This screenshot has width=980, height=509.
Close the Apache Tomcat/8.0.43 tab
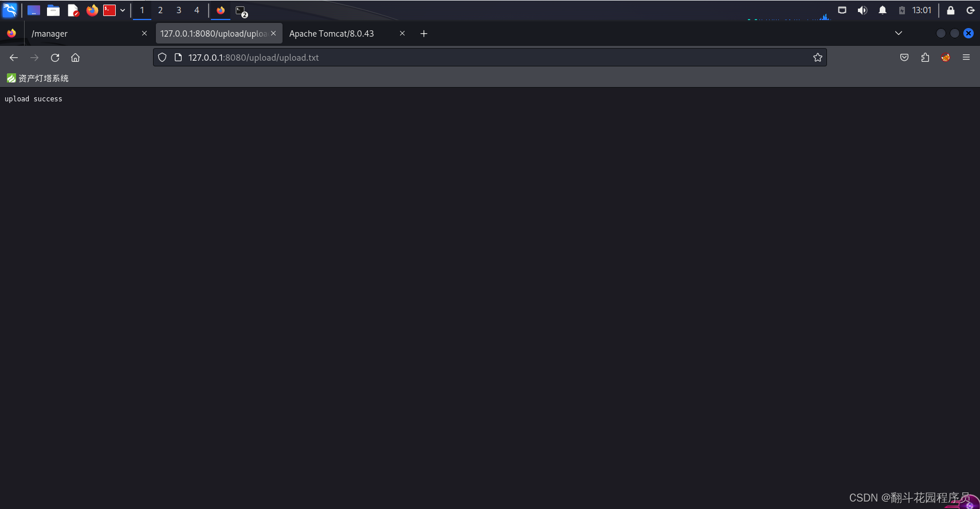coord(402,33)
